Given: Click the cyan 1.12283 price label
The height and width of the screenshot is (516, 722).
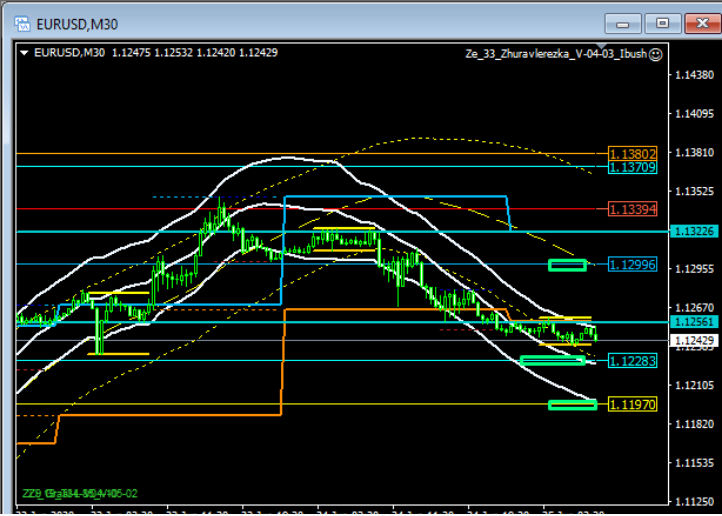Looking at the screenshot, I should pyautogui.click(x=633, y=361).
